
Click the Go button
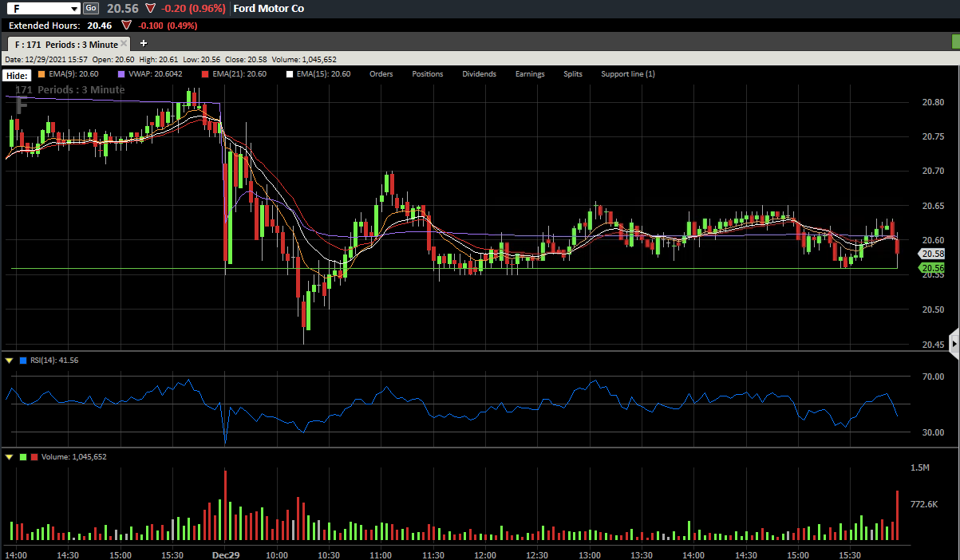pos(91,8)
